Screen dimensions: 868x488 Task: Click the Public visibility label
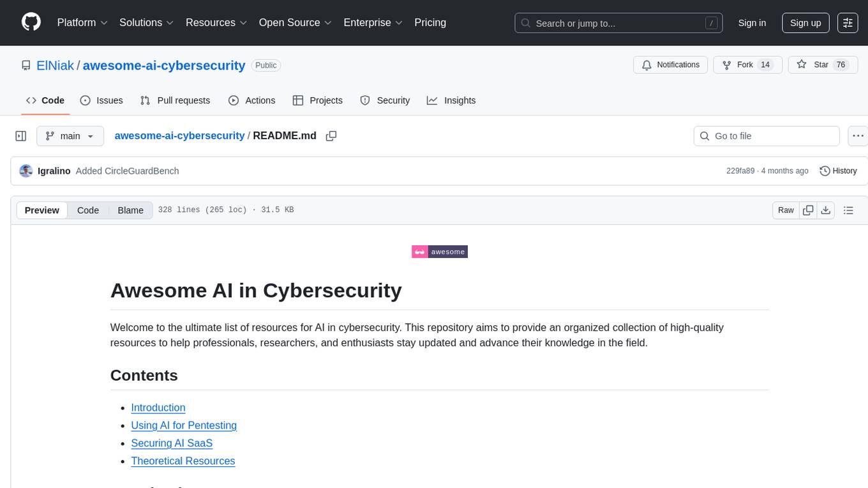click(266, 65)
